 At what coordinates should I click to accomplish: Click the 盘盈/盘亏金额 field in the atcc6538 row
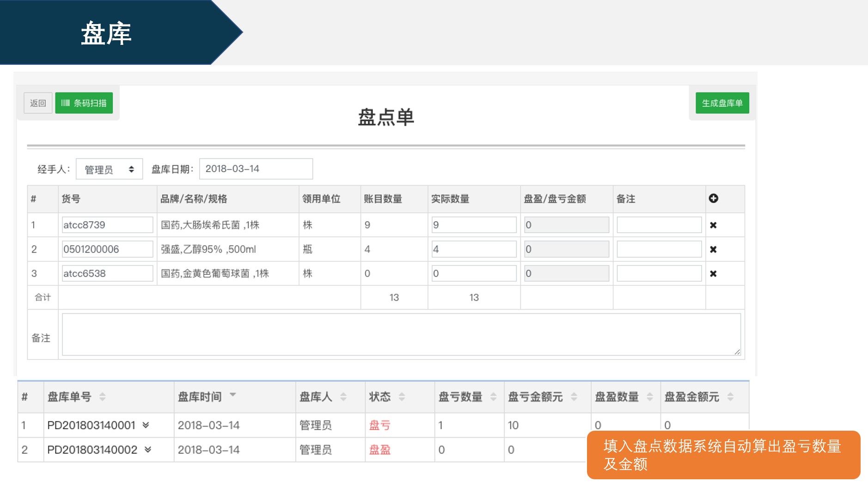pos(567,273)
